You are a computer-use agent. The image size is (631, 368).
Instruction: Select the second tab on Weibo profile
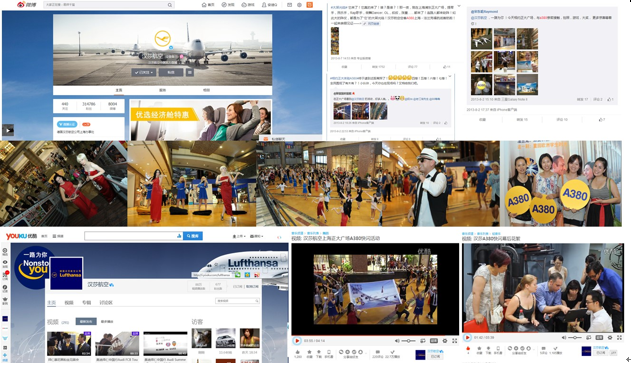point(163,90)
